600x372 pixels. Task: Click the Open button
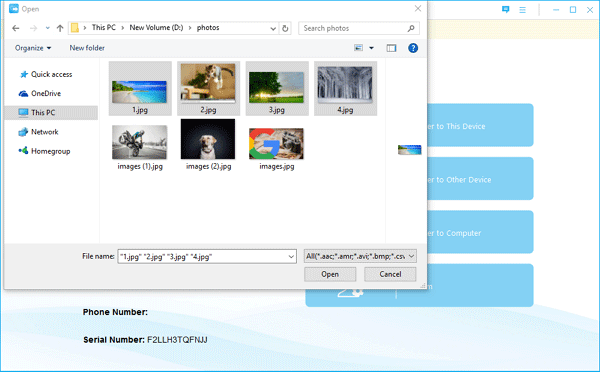tap(330, 274)
